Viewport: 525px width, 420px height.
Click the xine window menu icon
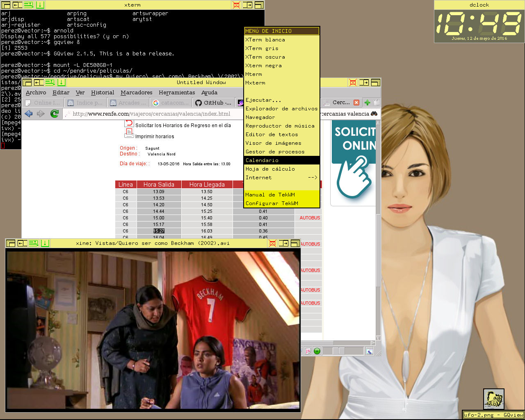11,243
